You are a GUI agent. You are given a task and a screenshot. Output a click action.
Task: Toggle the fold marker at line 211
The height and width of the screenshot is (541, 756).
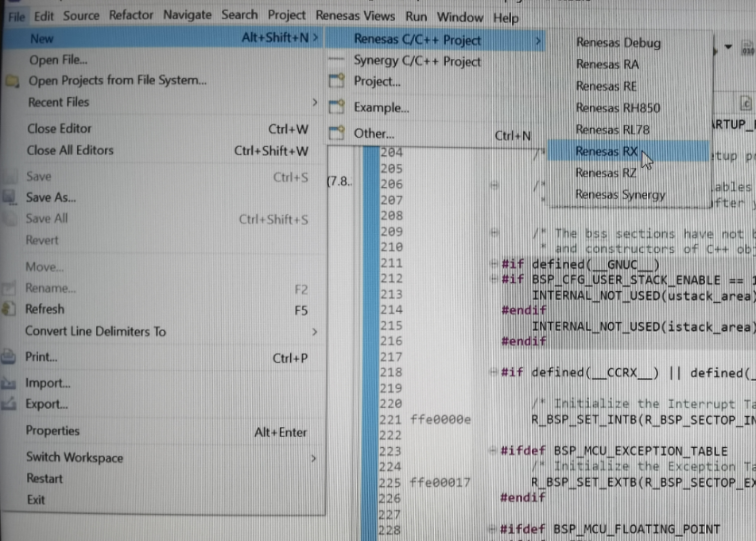click(494, 264)
